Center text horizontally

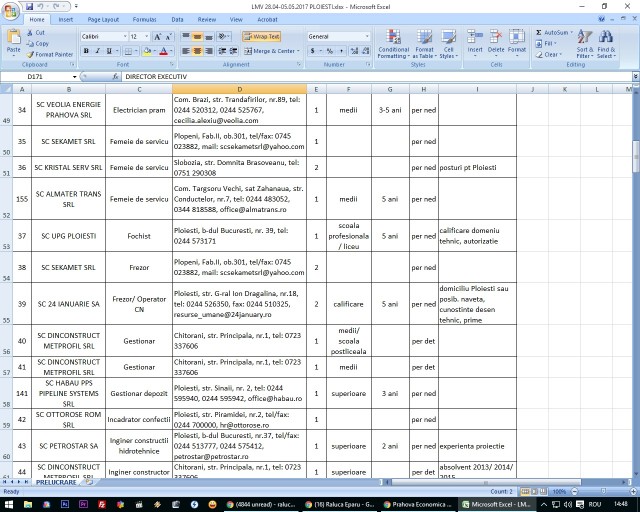[197, 51]
